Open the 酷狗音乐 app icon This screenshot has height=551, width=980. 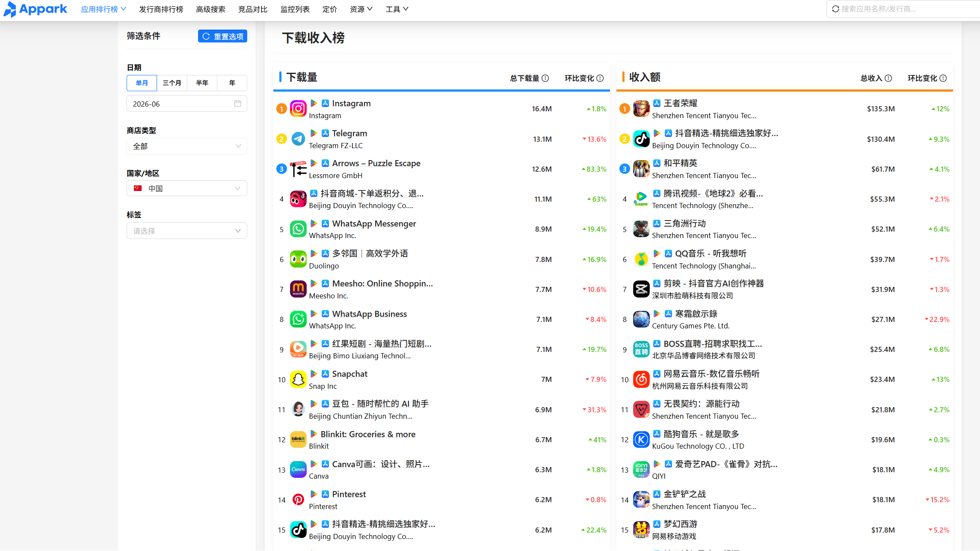click(641, 439)
